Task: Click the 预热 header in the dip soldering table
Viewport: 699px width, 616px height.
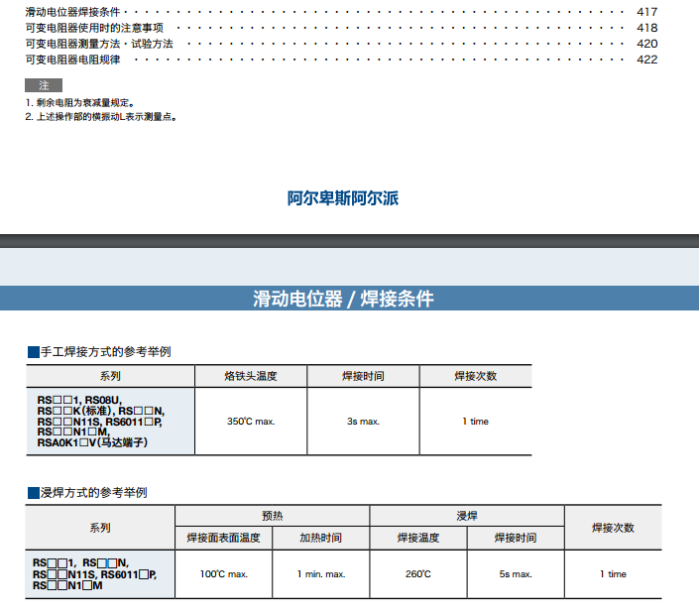Action: pos(272,516)
